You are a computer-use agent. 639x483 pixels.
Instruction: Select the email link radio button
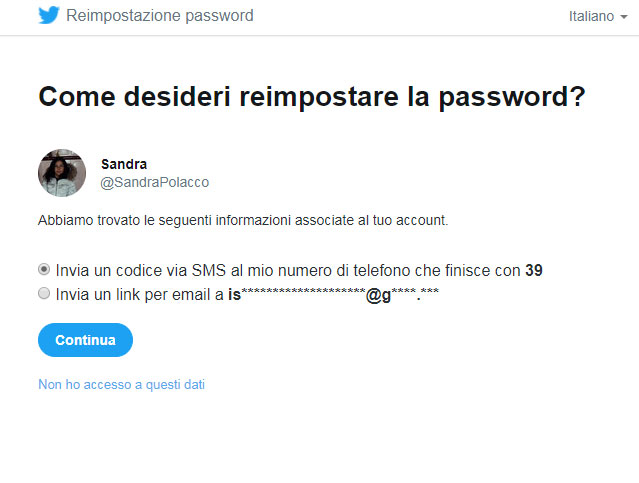pyautogui.click(x=44, y=293)
